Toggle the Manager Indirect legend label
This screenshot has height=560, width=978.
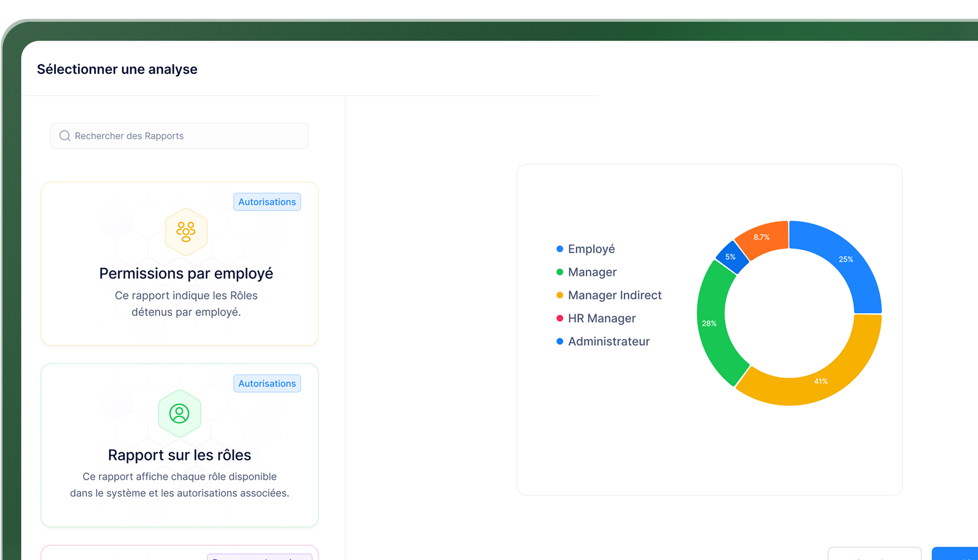coord(614,295)
